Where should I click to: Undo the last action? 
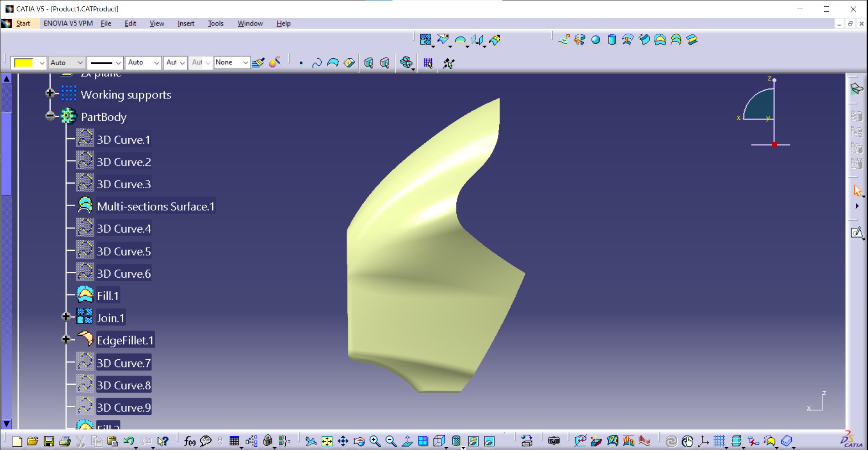coord(129,441)
